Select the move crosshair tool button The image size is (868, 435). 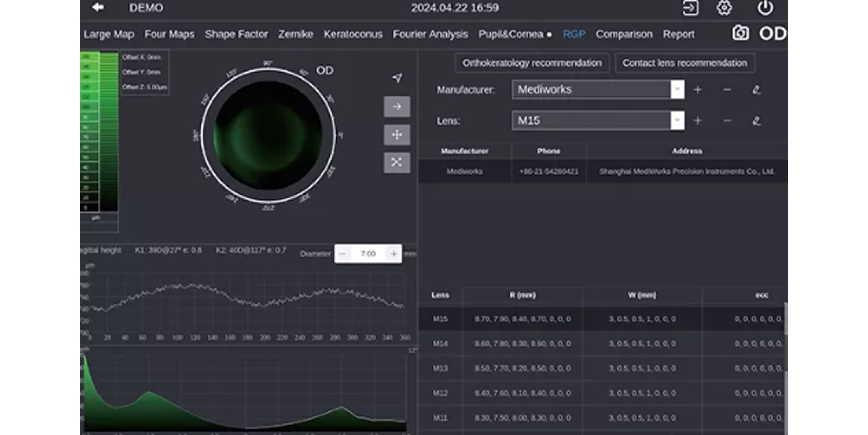pos(397,135)
